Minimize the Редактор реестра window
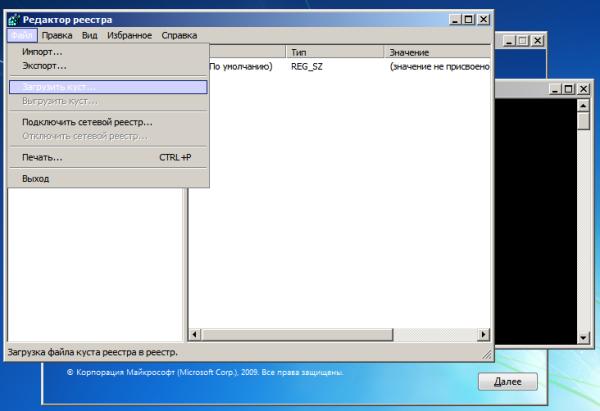The height and width of the screenshot is (411, 600). (454, 19)
